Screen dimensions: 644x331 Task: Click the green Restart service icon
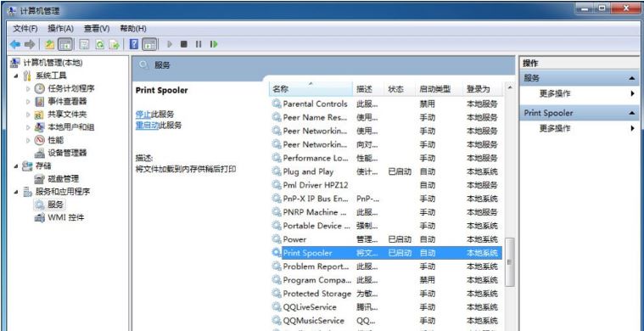pos(214,44)
